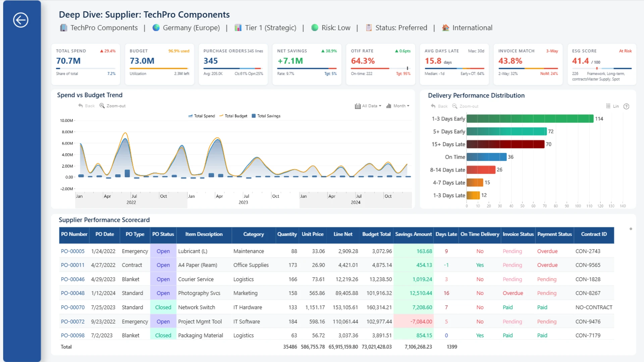Toggle the Total Savings legend series
644x362 pixels.
point(266,116)
